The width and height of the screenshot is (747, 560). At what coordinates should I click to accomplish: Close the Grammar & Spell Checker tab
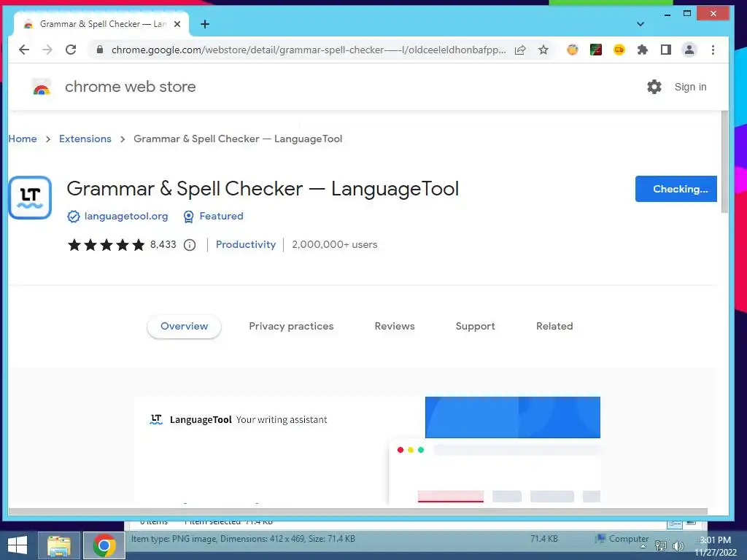[x=177, y=24]
